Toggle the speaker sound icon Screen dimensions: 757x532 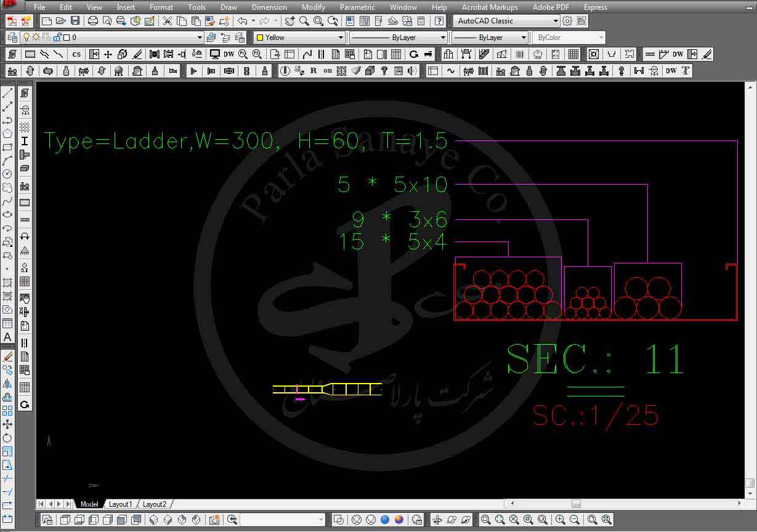(412, 71)
